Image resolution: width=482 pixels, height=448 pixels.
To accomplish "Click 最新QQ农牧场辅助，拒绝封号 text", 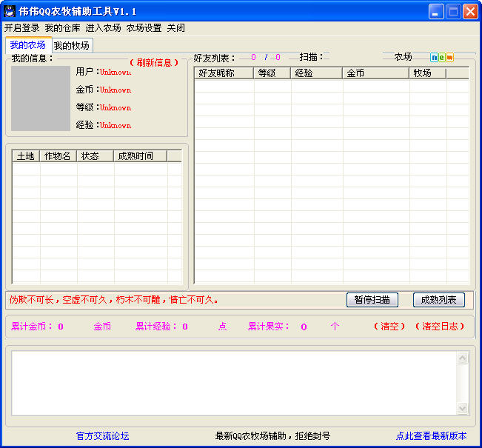I will pos(272,435).
